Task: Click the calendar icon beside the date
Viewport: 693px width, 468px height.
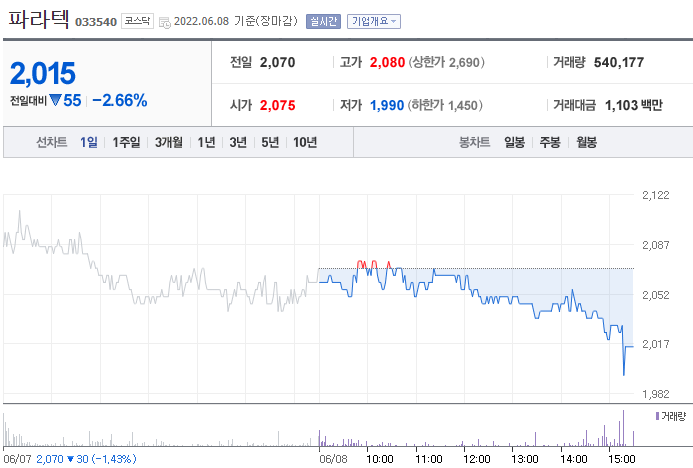Action: click(x=164, y=23)
